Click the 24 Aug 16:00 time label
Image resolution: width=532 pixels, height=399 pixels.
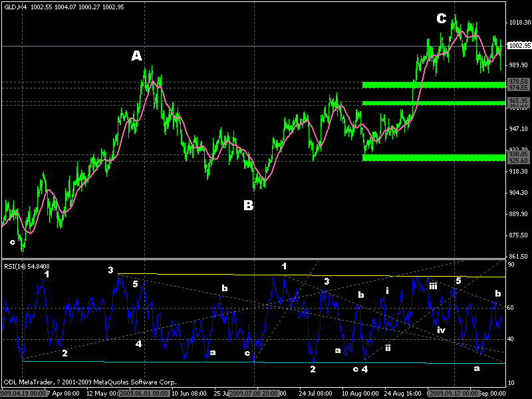click(x=403, y=394)
